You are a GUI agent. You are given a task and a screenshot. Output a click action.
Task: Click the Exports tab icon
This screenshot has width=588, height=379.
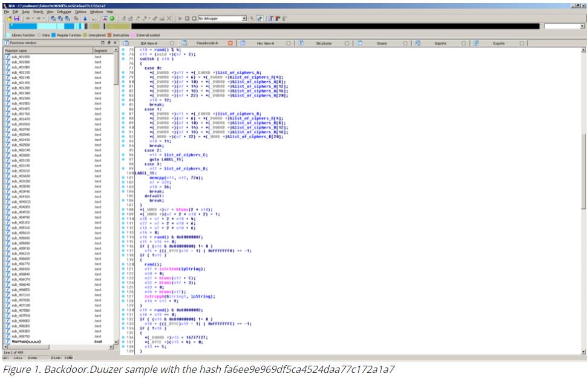coord(476,43)
